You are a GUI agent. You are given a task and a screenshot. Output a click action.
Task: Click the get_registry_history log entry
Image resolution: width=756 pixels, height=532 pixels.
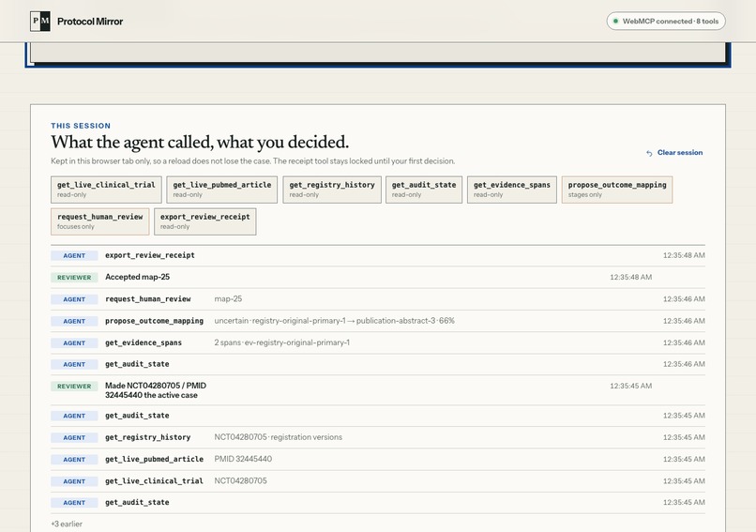click(x=377, y=437)
